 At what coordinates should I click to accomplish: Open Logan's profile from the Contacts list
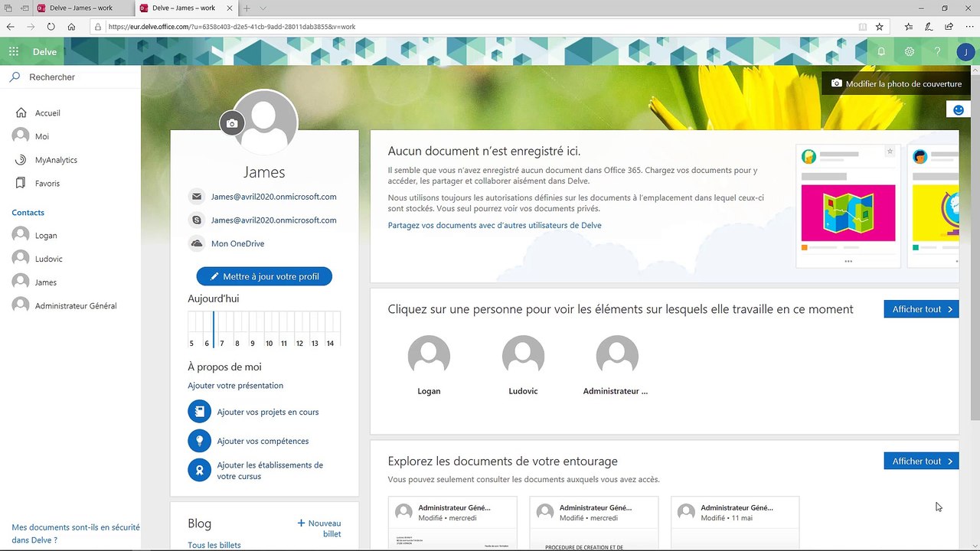point(47,235)
